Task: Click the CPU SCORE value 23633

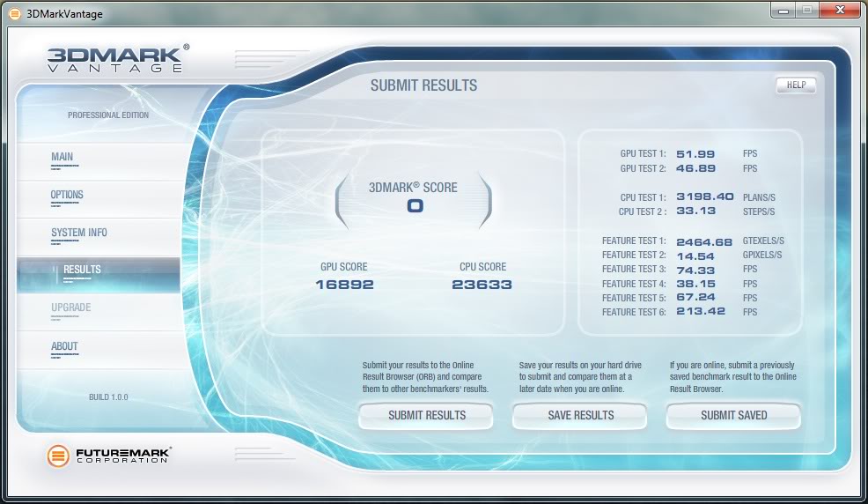Action: coord(482,285)
